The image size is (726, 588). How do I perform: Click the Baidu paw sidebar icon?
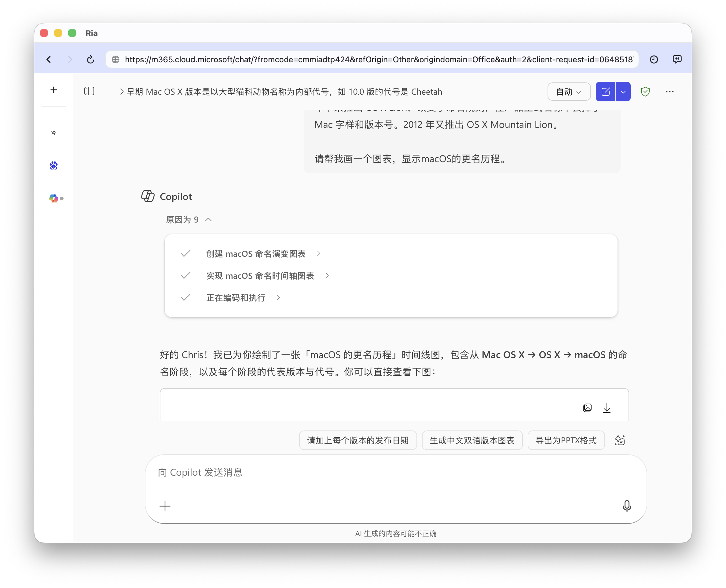coord(53,166)
